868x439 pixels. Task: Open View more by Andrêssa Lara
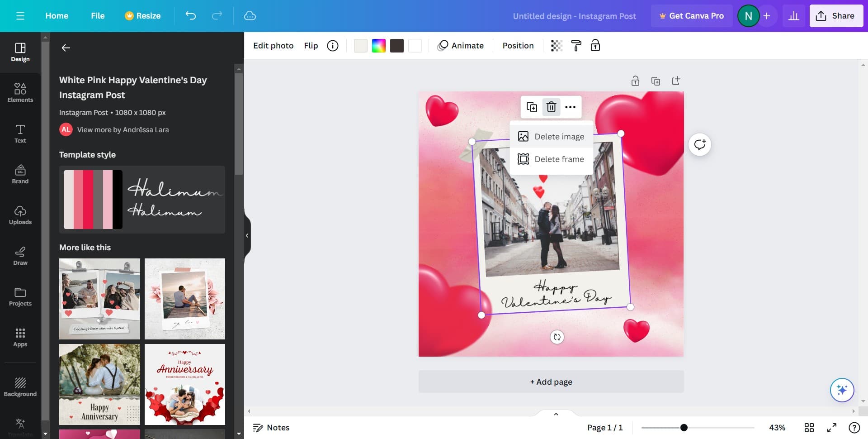click(123, 129)
